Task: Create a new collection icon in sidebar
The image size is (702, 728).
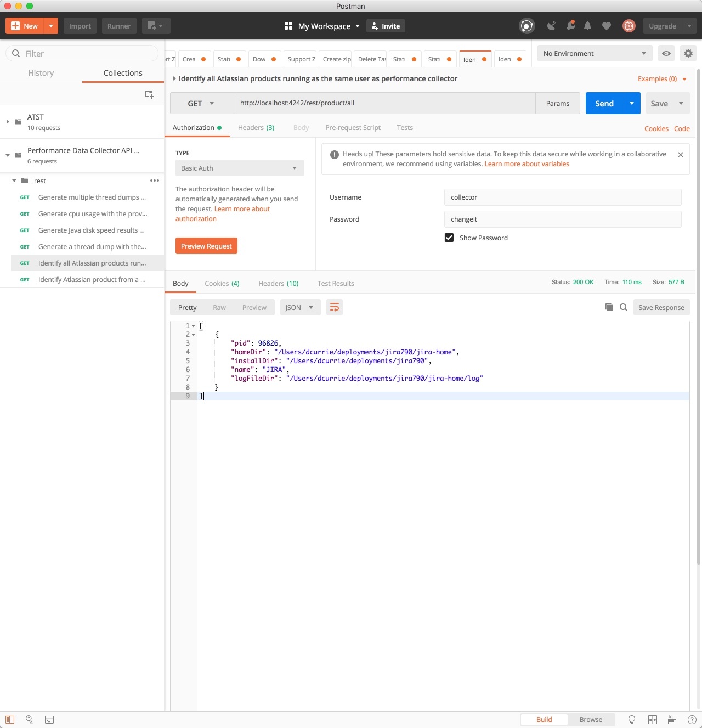Action: point(149,94)
